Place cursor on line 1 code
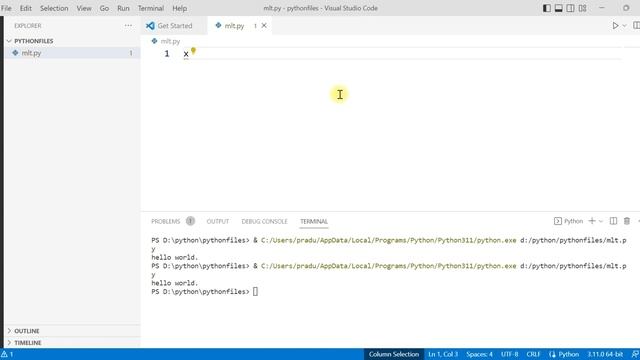The width and height of the screenshot is (640, 360). pyautogui.click(x=402, y=54)
